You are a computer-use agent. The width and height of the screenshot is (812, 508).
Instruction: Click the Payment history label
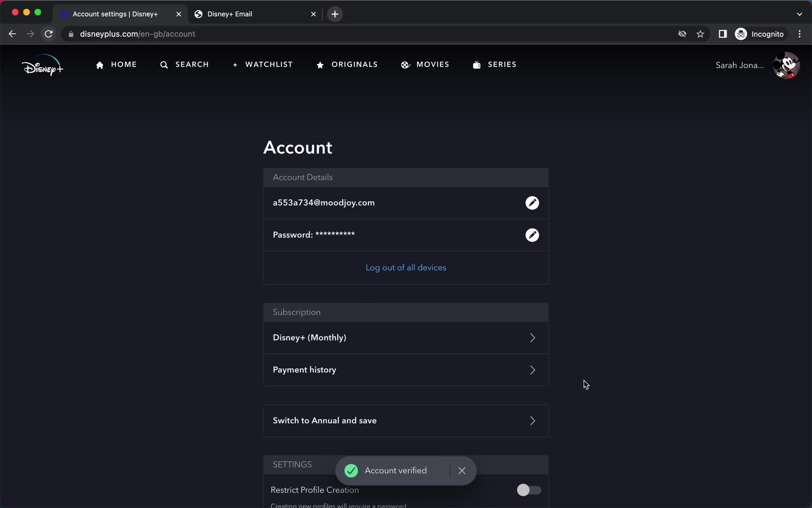(304, 370)
